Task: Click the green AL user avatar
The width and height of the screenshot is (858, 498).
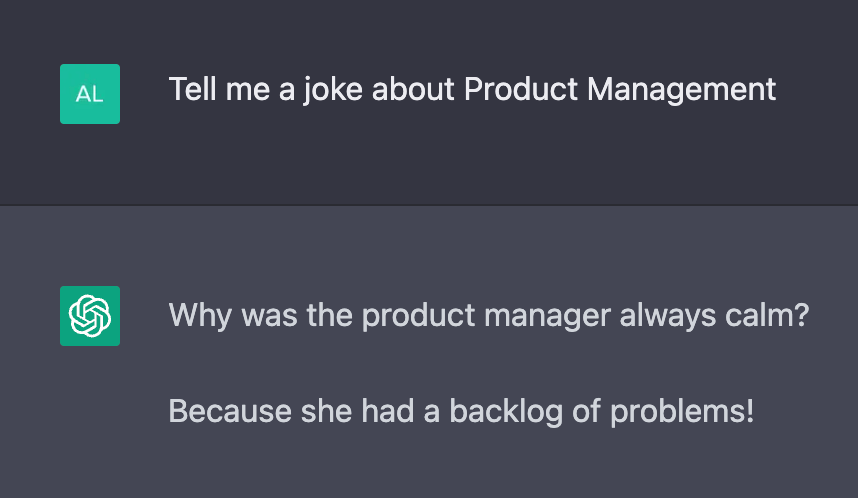Action: (90, 94)
